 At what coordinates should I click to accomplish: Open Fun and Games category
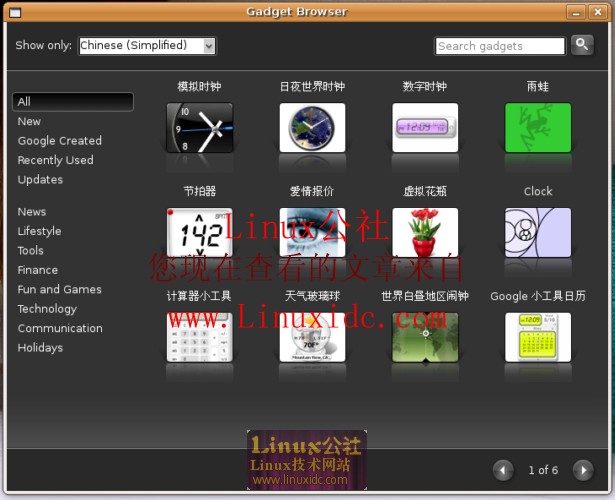click(x=60, y=289)
